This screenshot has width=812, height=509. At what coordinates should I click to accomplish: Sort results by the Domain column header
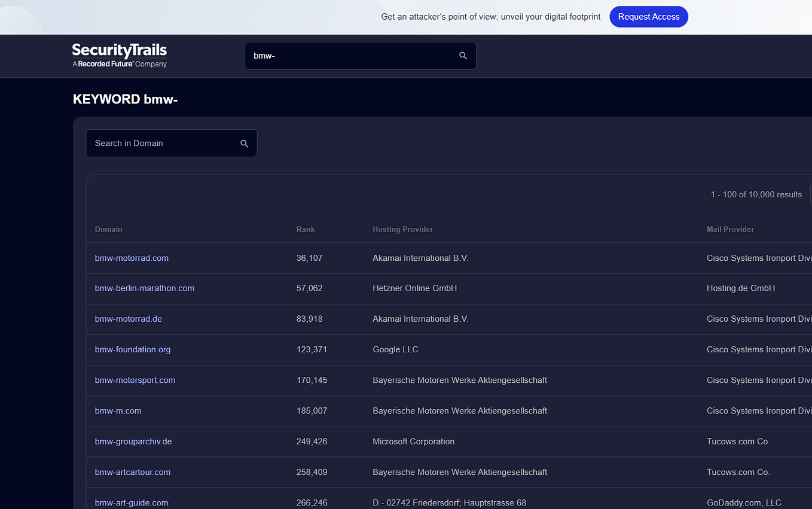[x=108, y=229]
